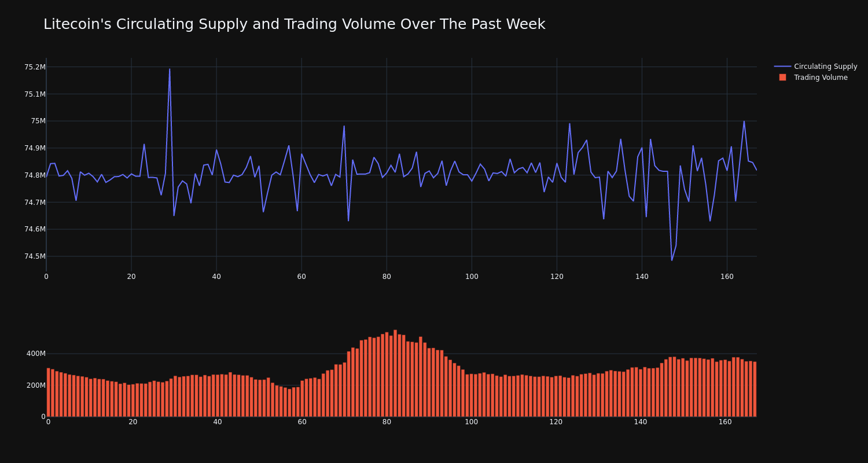The height and width of the screenshot is (463, 868).
Task: Click the 74.9M y-axis label
Action: pos(35,148)
